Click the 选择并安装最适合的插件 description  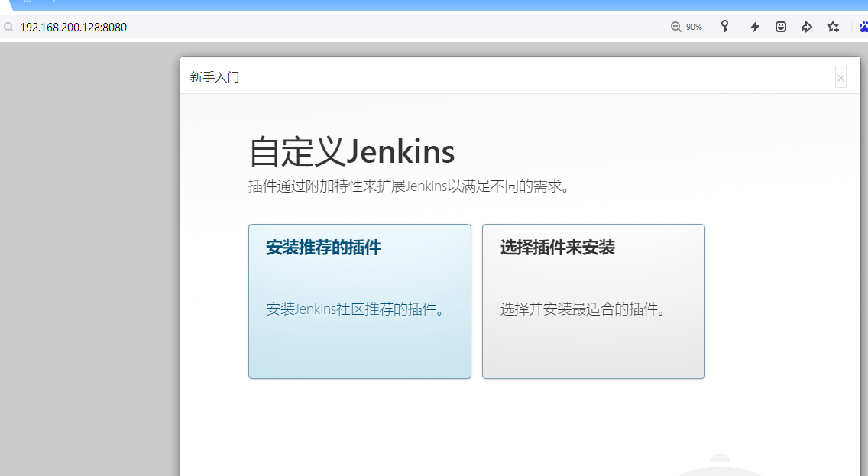point(584,309)
